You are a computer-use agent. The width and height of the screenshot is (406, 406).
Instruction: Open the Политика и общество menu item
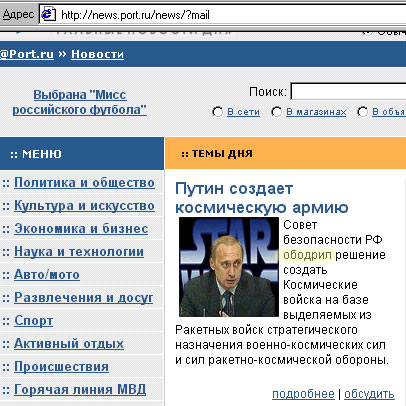point(84,183)
